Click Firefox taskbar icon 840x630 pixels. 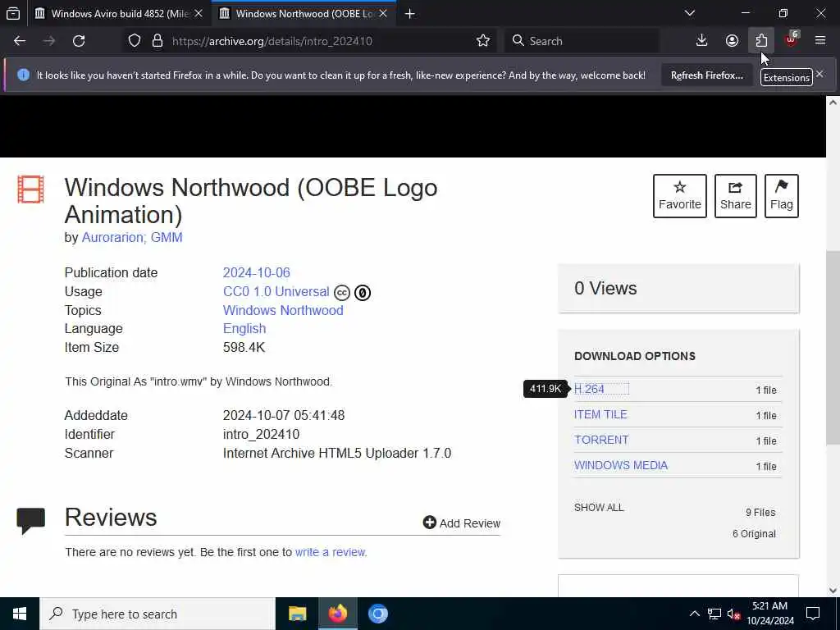[x=337, y=614]
